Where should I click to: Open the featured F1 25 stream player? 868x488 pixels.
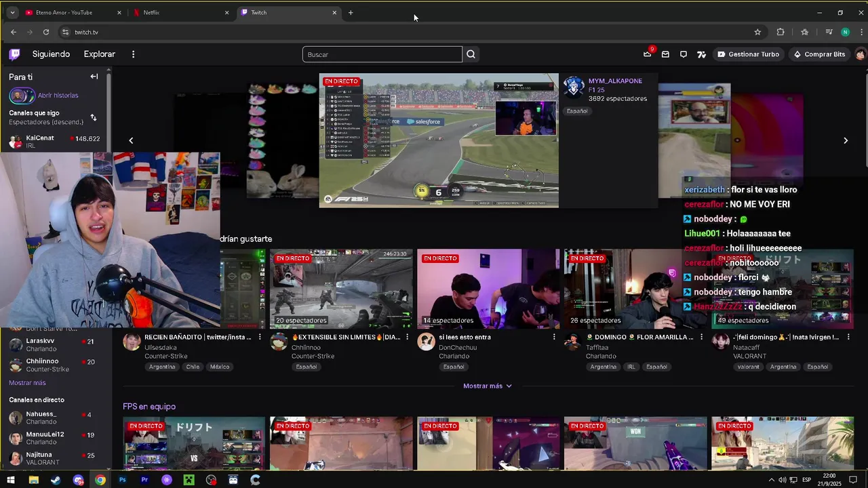click(439, 140)
